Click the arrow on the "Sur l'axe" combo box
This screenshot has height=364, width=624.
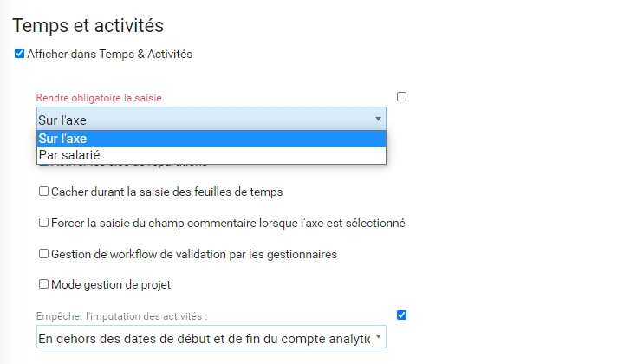pos(378,120)
